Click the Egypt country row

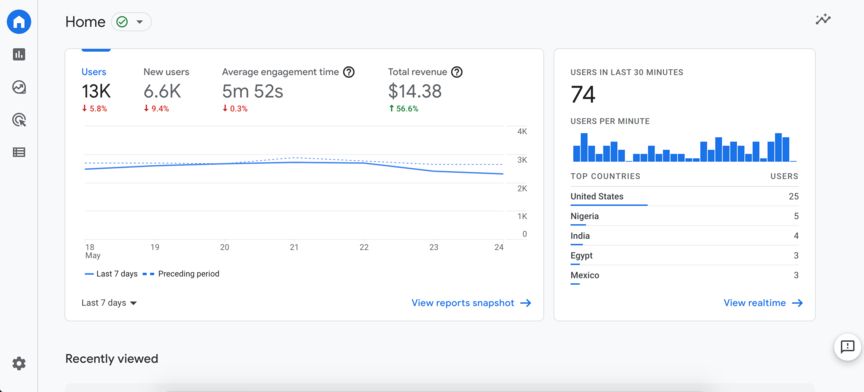pos(684,256)
